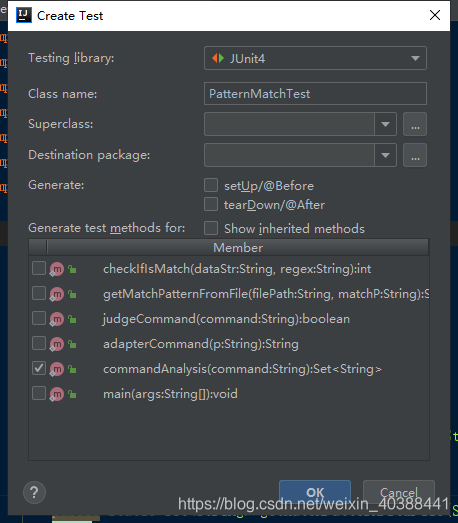
Task: Check the checkIfIsMatch method checkbox
Action: pyautogui.click(x=39, y=268)
